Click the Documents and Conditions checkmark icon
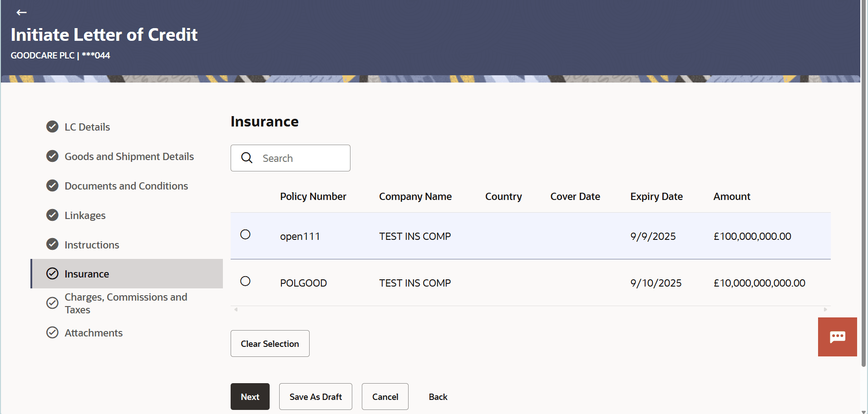This screenshot has height=414, width=868. [x=53, y=185]
